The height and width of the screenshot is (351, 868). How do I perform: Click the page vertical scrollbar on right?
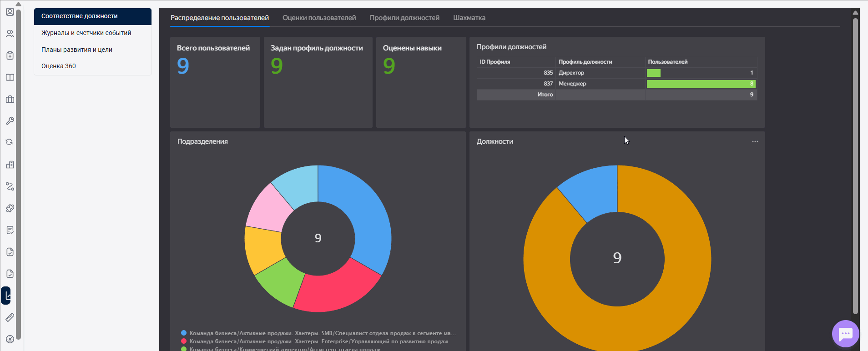(x=855, y=164)
